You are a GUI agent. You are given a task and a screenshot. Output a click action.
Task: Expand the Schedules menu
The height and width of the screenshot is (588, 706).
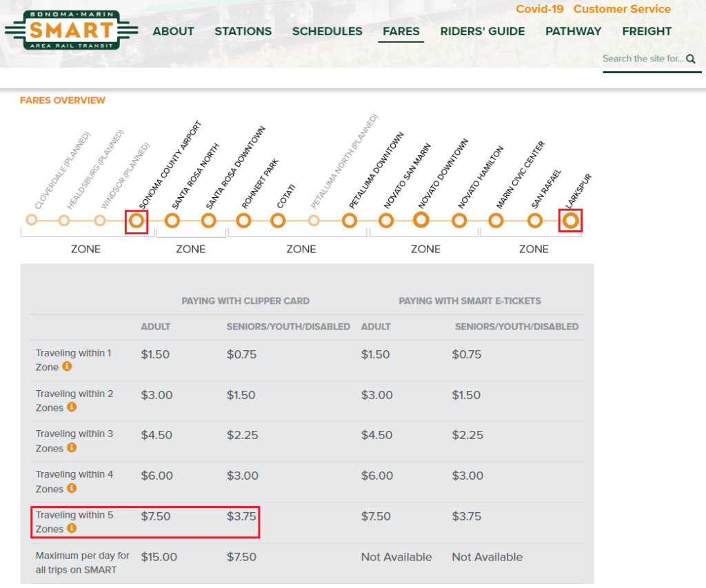pyautogui.click(x=327, y=32)
